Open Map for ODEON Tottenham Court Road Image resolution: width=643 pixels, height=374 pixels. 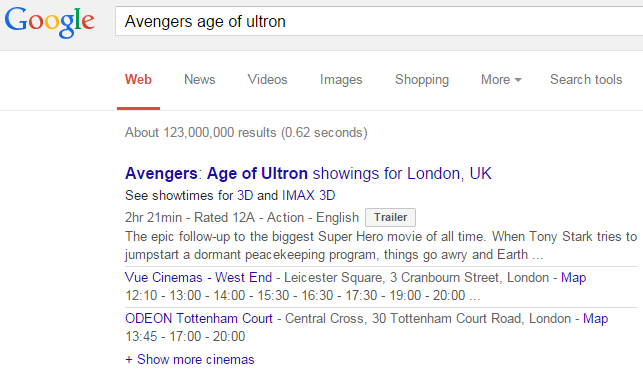[x=595, y=319]
